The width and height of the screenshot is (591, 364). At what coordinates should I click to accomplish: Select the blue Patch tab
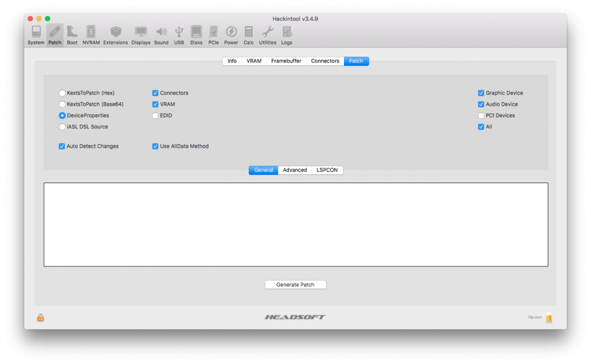356,61
